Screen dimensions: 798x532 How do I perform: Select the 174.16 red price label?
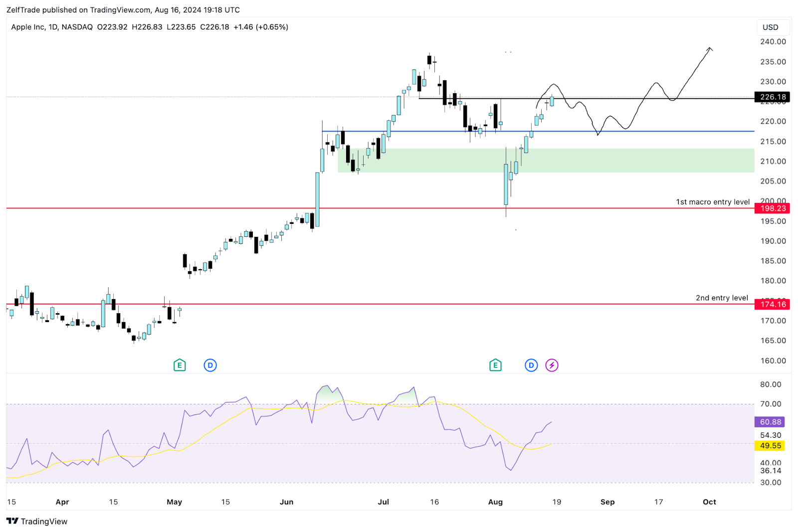click(x=773, y=304)
